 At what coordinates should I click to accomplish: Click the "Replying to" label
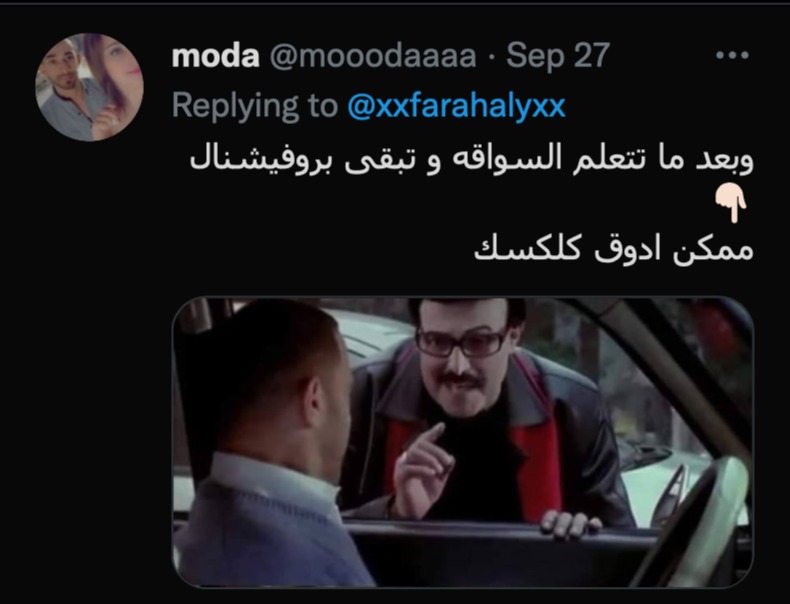pyautogui.click(x=254, y=106)
